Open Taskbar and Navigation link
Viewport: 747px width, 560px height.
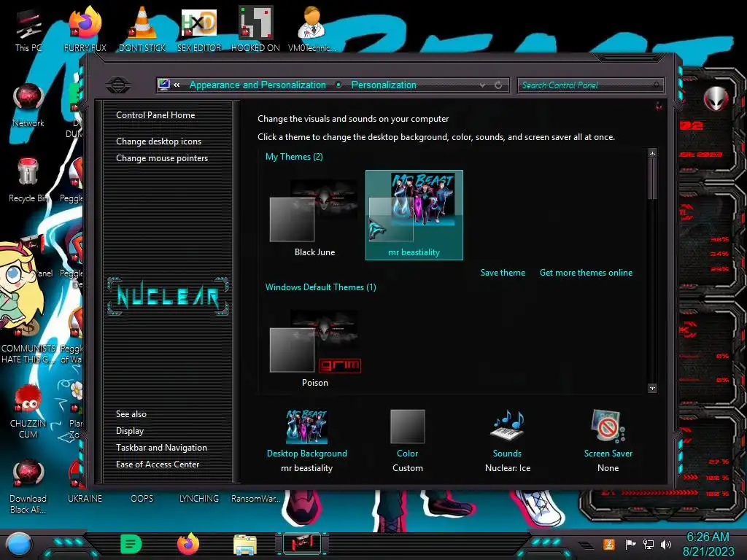[x=161, y=448]
